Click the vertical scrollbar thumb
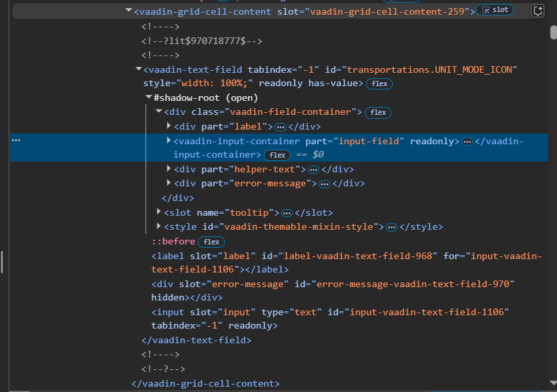The height and width of the screenshot is (392, 557). (x=553, y=32)
